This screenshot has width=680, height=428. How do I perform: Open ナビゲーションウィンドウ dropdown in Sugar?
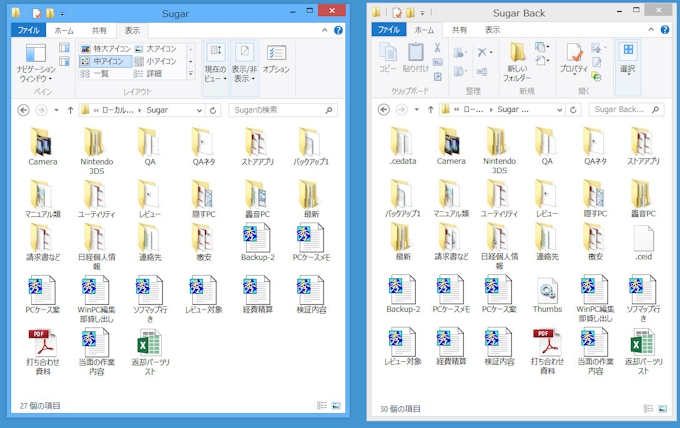36,63
